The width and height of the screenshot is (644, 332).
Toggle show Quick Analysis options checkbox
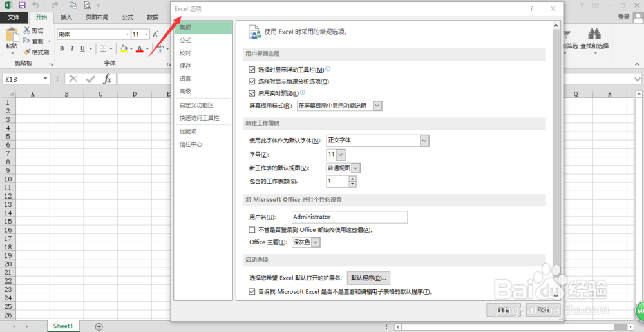click(252, 81)
